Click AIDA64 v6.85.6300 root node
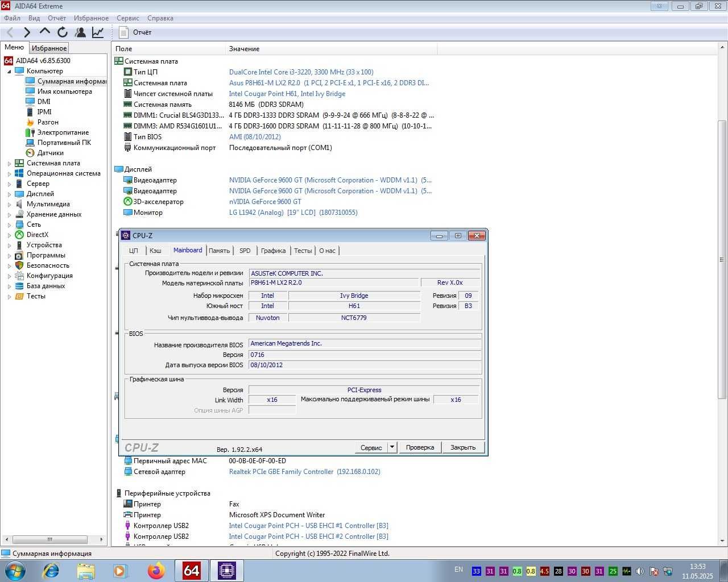 pyautogui.click(x=43, y=61)
